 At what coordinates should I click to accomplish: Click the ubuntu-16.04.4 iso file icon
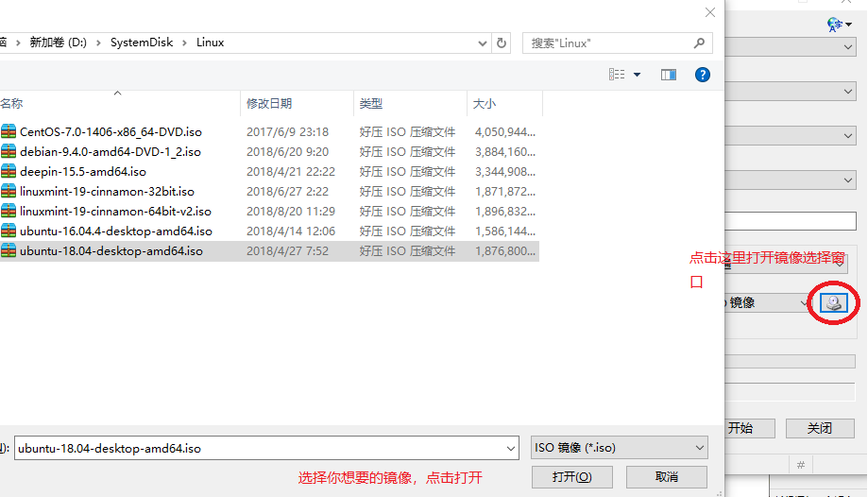tap(9, 231)
